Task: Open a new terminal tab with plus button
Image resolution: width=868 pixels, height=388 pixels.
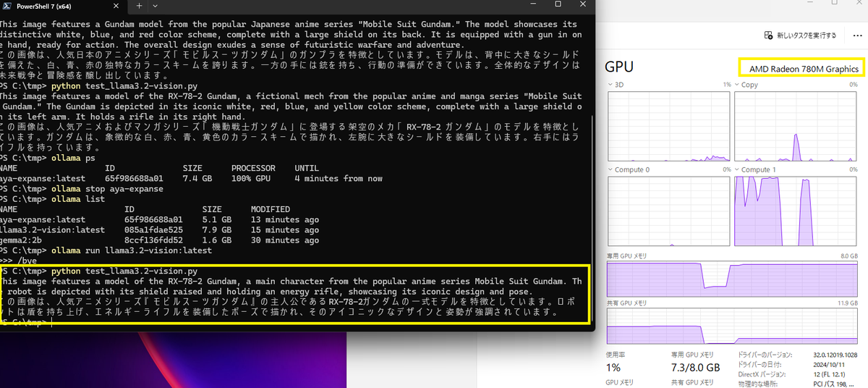Action: [140, 6]
